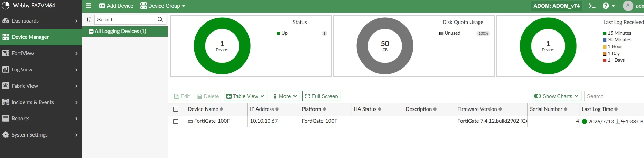Click the green Up status legend swatch

(x=278, y=33)
